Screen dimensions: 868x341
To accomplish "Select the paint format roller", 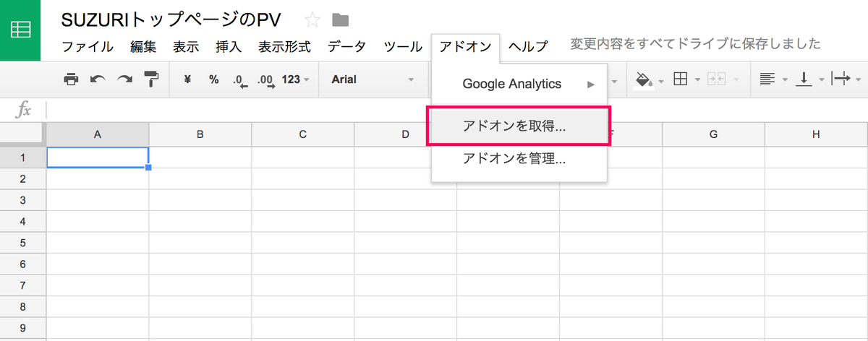I will [151, 79].
